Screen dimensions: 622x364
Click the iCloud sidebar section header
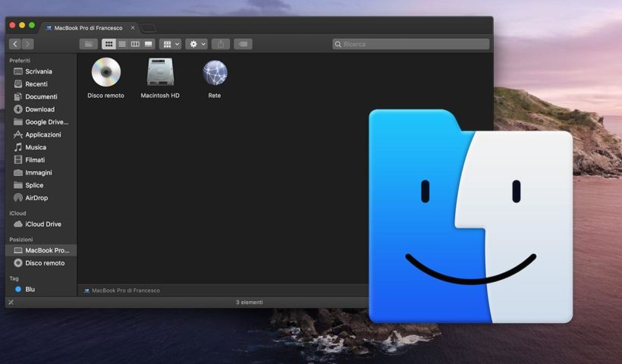point(17,213)
